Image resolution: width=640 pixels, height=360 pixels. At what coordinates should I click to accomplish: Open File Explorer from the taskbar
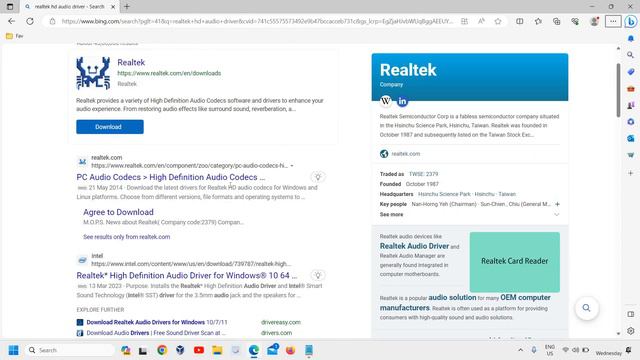[217, 350]
